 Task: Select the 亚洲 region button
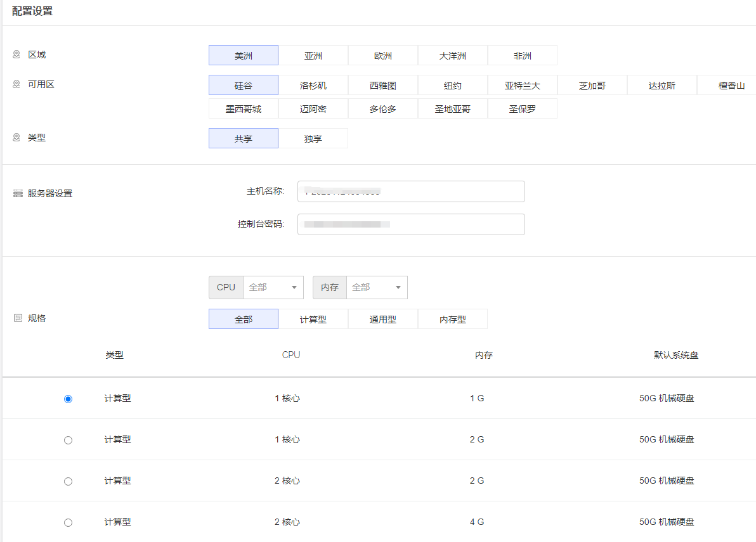313,56
